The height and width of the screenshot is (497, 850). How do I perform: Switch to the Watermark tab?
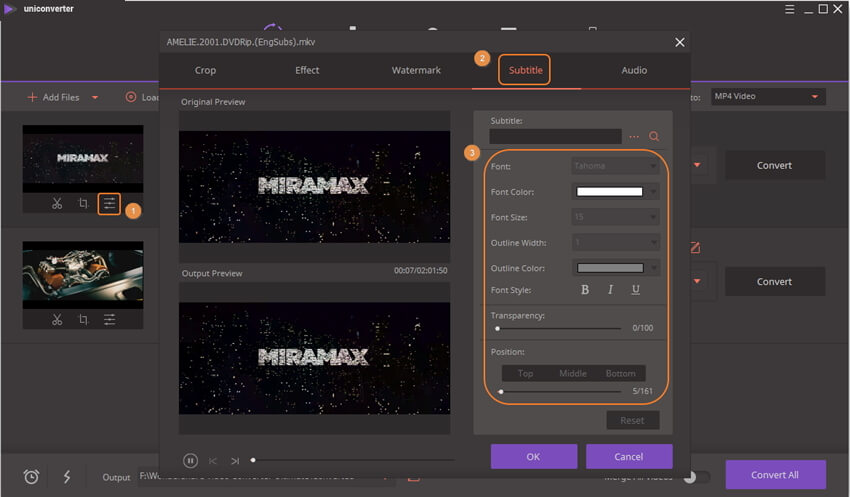[416, 70]
